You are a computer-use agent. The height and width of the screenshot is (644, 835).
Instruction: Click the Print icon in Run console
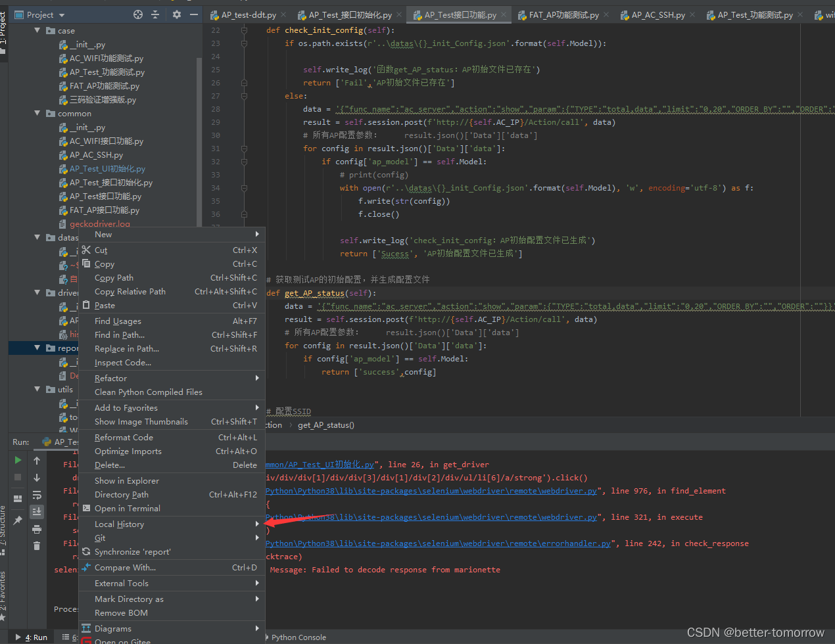(37, 529)
